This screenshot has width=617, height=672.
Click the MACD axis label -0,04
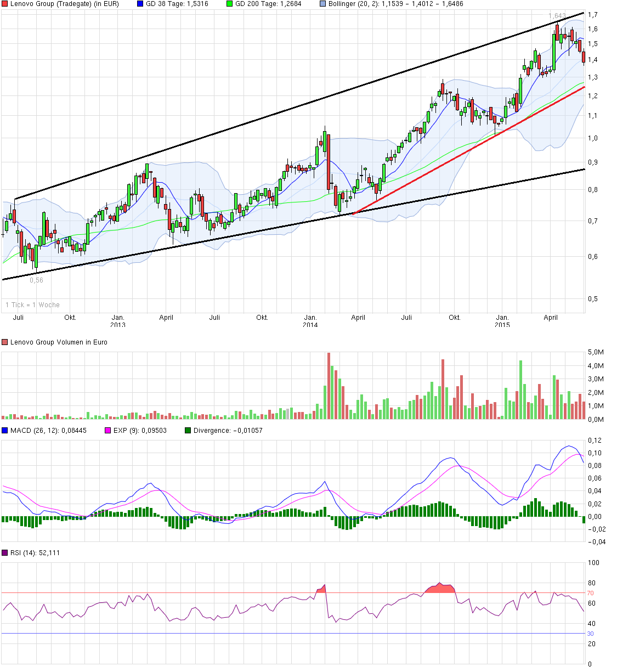[597, 542]
